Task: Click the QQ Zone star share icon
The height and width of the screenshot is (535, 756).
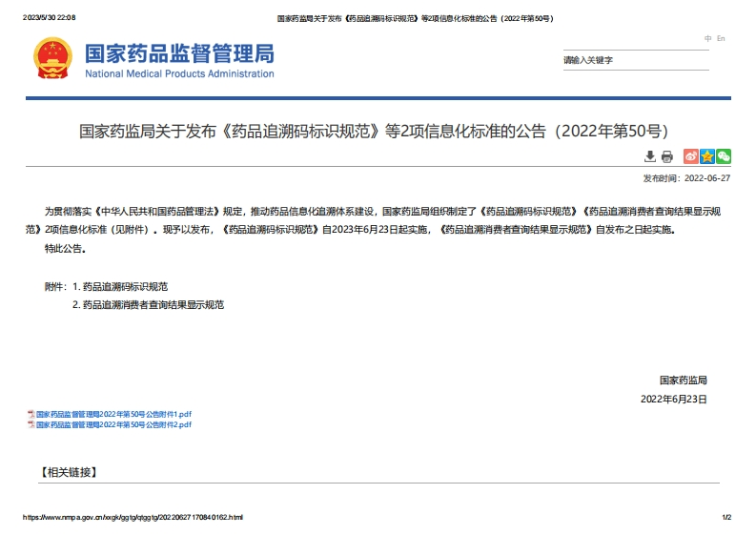Action: click(707, 156)
